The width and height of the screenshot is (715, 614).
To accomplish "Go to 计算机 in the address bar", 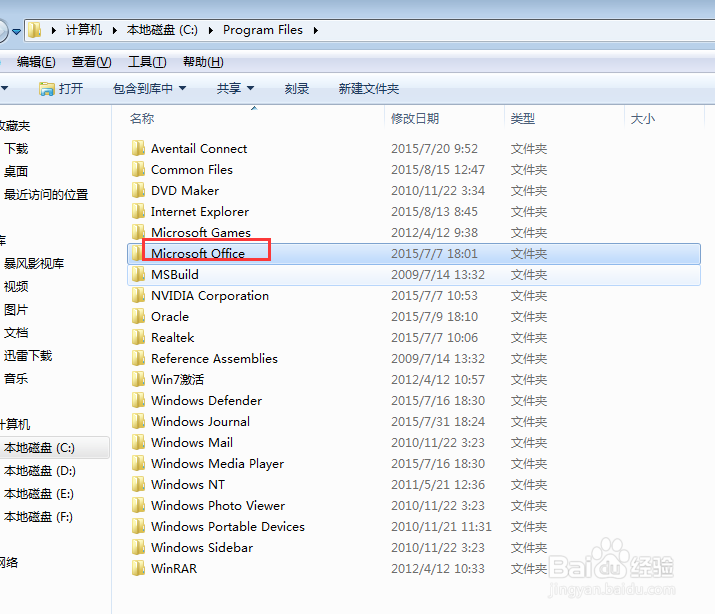I will pyautogui.click(x=84, y=30).
